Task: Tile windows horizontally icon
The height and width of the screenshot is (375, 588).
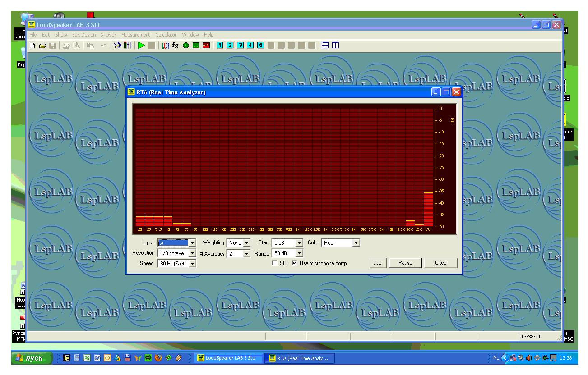Action: 325,46
